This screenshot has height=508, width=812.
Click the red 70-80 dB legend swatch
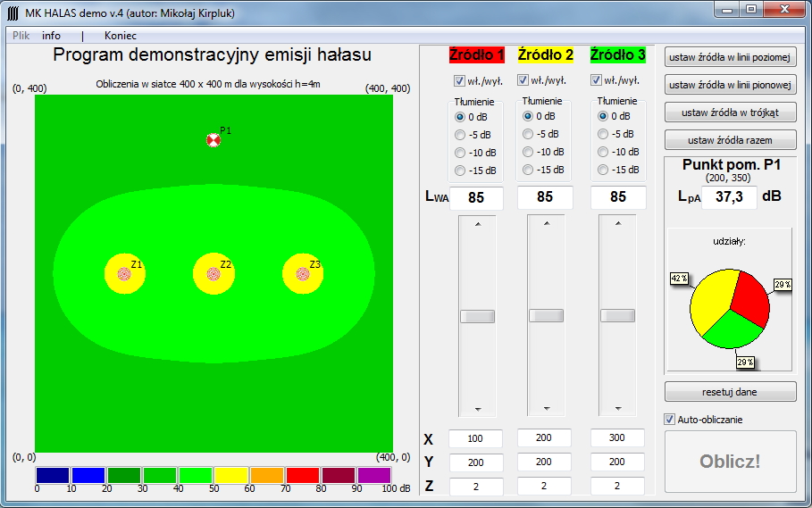point(303,475)
